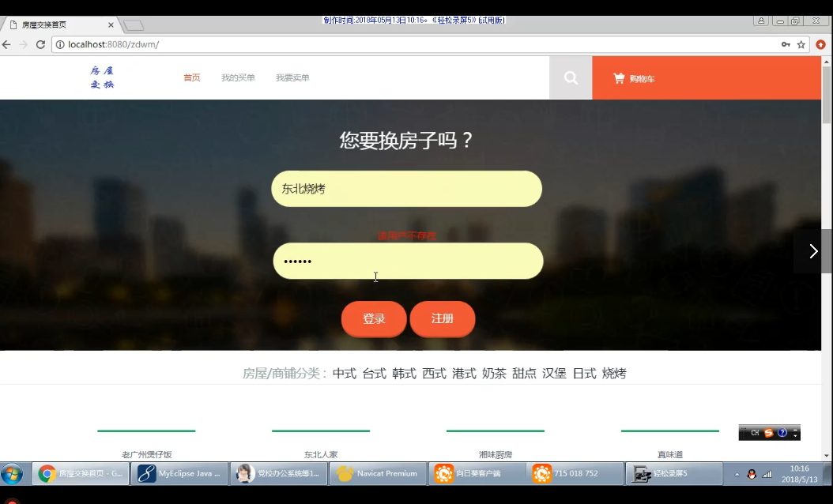Image resolution: width=833 pixels, height=504 pixels.
Task: Switch to Chrome in the taskbar
Action: [x=81, y=474]
